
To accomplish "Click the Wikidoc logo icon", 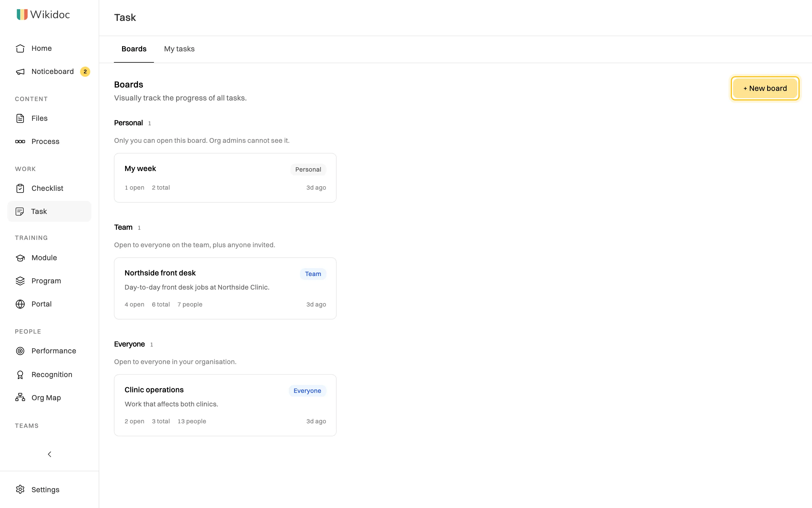I will pyautogui.click(x=22, y=14).
